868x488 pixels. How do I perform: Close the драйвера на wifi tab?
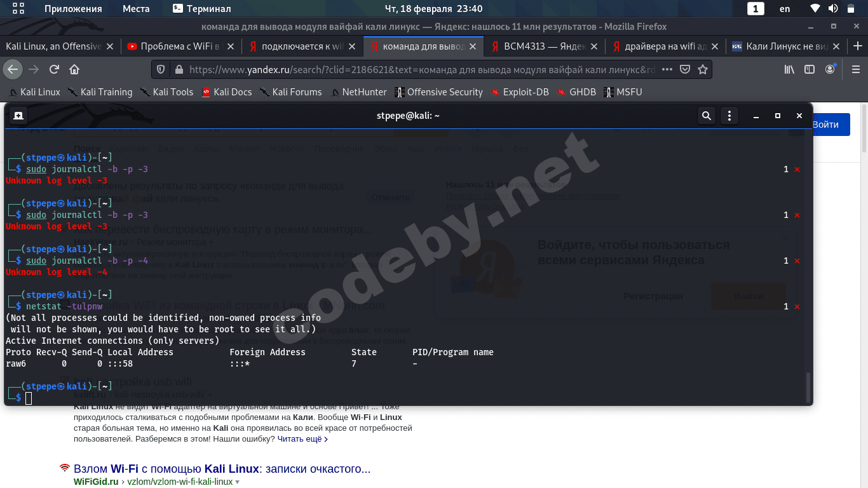click(715, 46)
